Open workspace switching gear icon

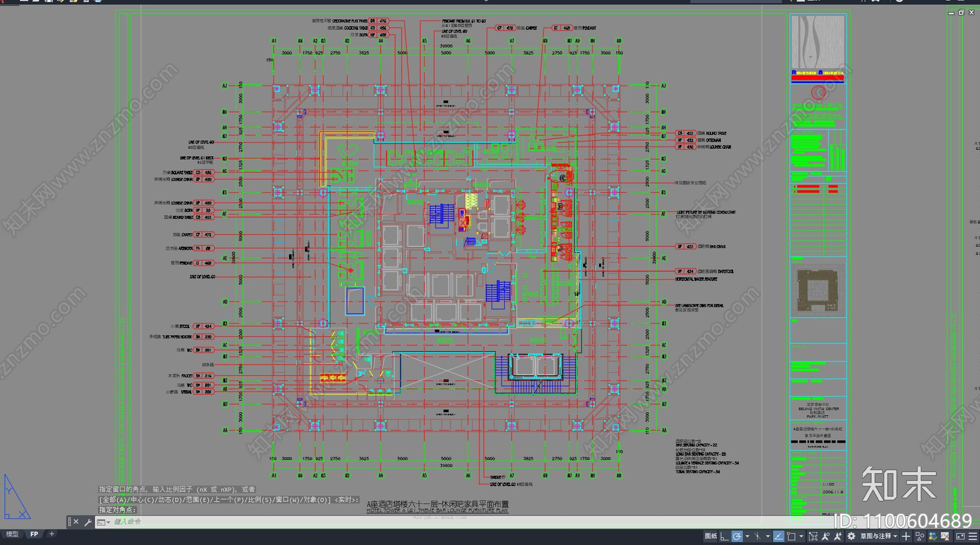click(851, 536)
